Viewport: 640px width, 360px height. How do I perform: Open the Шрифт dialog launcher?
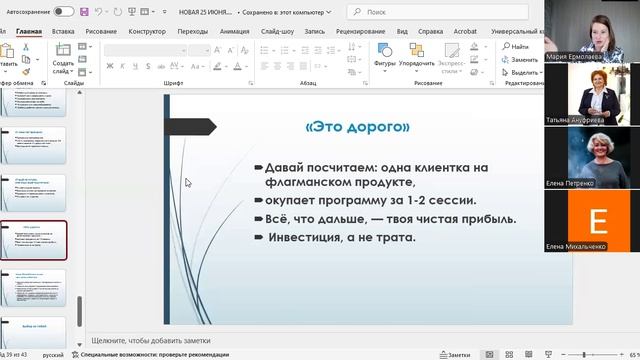tap(251, 83)
